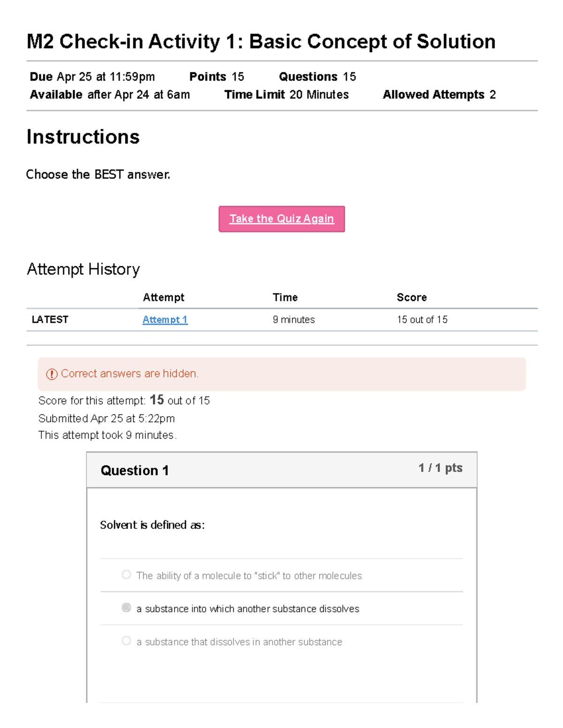
Task: Click the Attempt History heading
Action: pyautogui.click(x=83, y=269)
